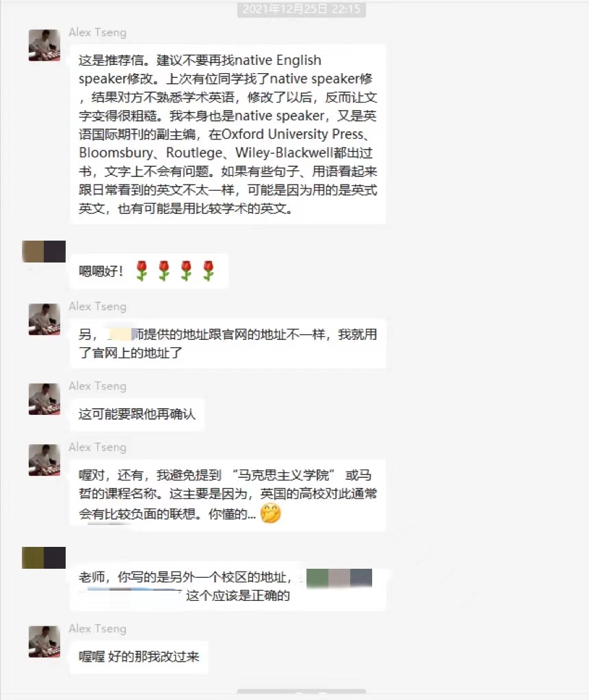589x700 pixels.
Task: Select the 2021年12月25日 22:15 timestamp
Action: pos(302,10)
